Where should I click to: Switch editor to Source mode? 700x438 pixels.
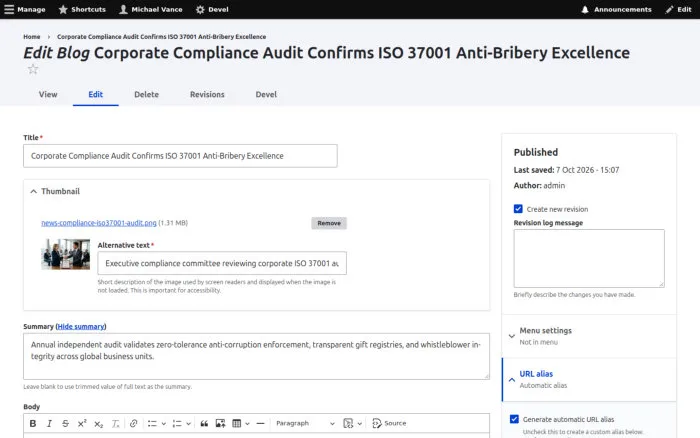point(389,423)
